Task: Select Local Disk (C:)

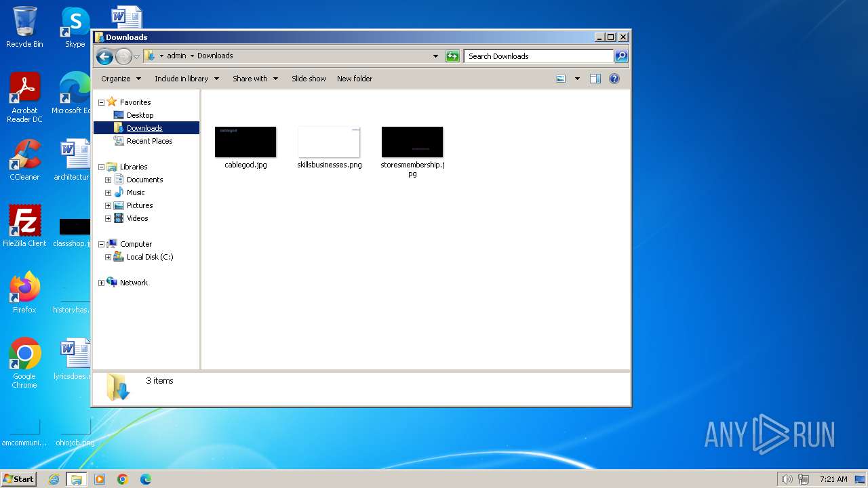Action: point(150,257)
